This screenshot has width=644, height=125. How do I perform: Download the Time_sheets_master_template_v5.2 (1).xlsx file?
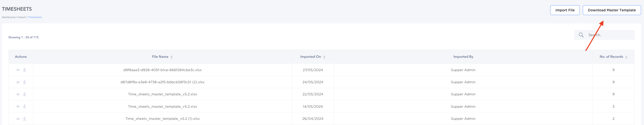tap(24, 119)
